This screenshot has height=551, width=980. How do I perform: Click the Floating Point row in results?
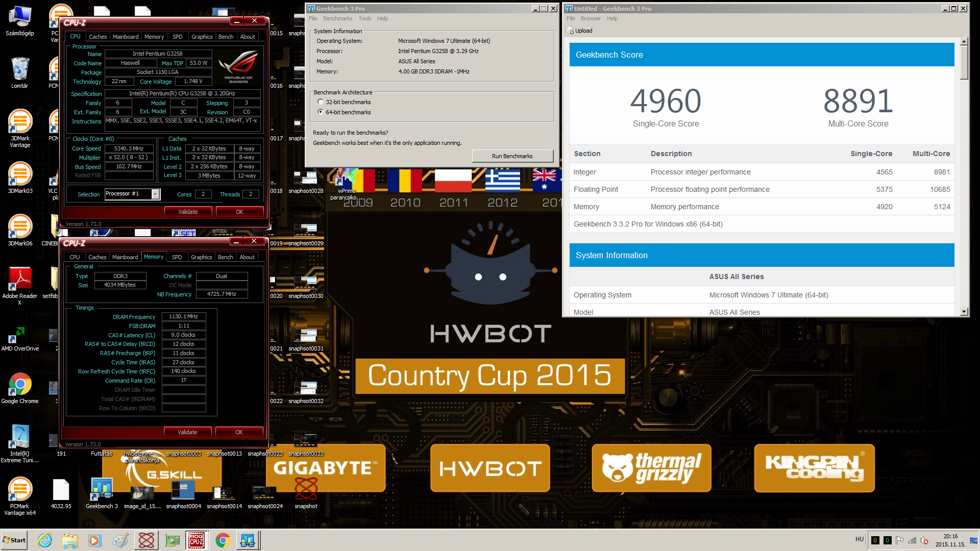[762, 189]
